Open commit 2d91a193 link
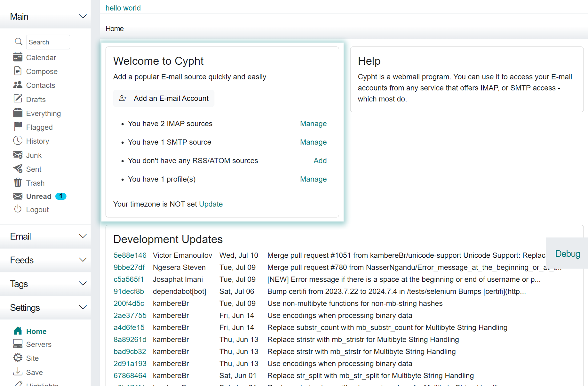588x386 pixels. coord(130,364)
